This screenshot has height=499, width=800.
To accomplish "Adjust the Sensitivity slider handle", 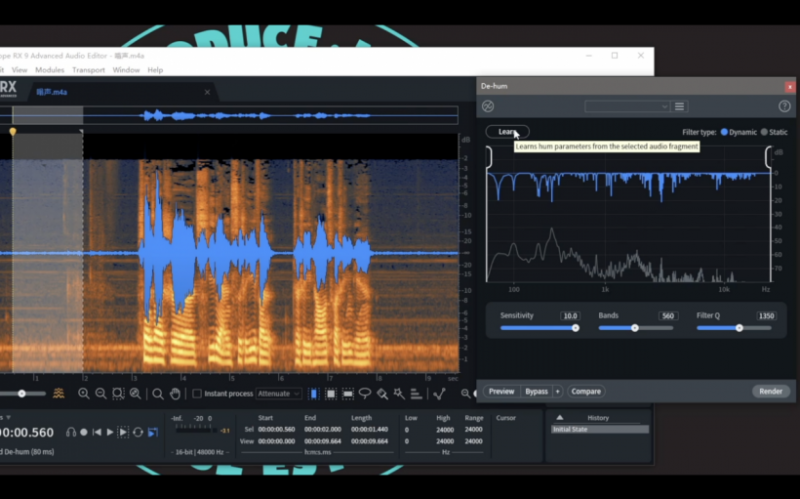I will [x=576, y=328].
